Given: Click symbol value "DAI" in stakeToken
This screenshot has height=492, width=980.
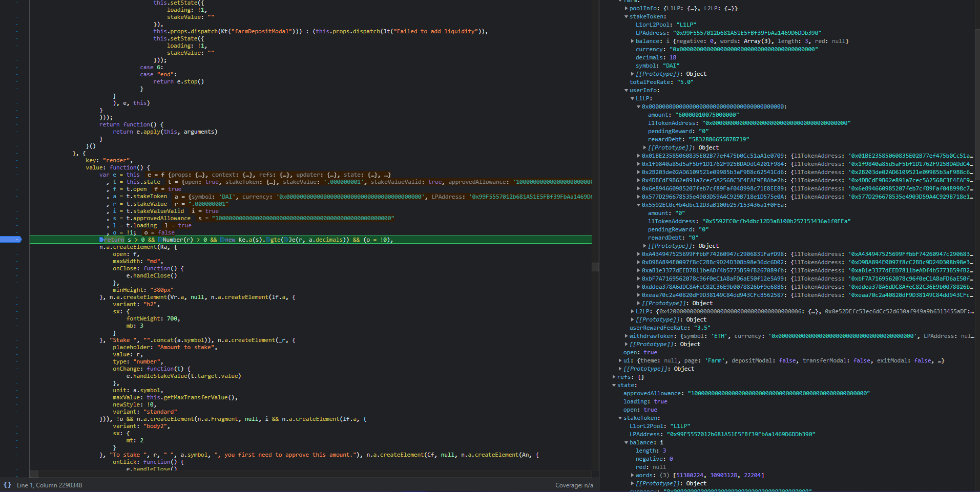Looking at the screenshot, I should click(x=671, y=66).
